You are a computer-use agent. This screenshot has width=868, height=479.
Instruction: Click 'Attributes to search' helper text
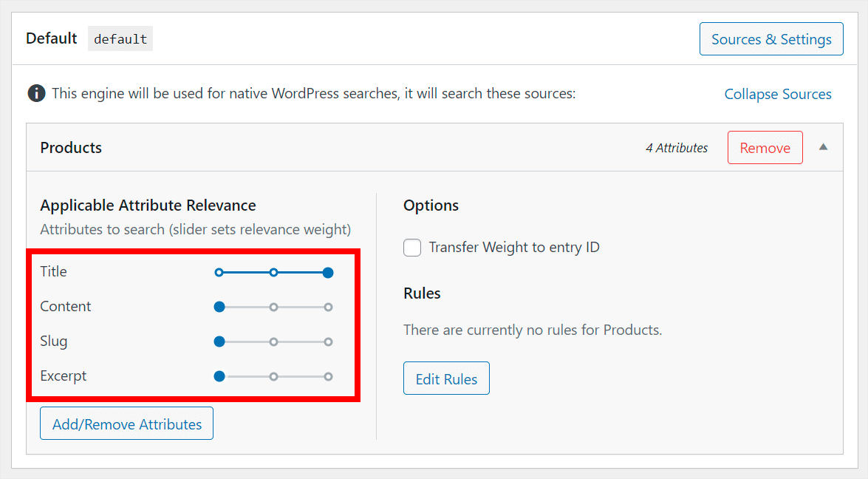tap(196, 229)
